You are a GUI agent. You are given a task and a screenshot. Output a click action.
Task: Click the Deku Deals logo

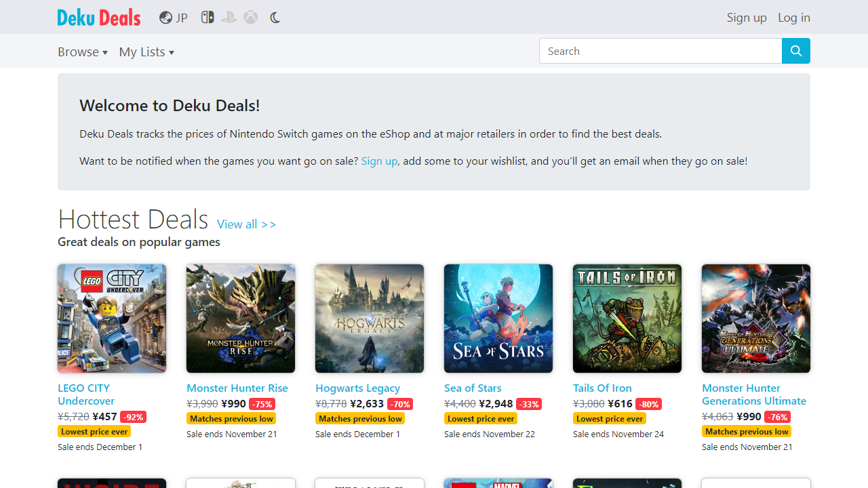98,17
